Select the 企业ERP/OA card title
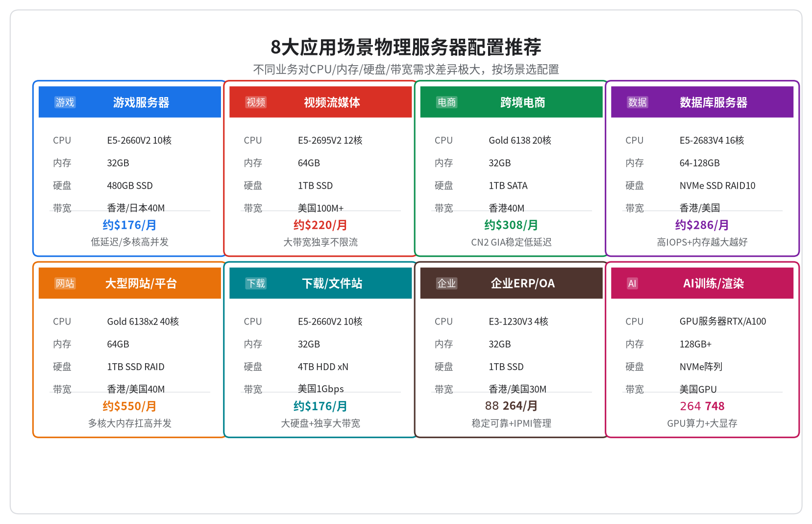Screen dimensions: 812x524 [x=522, y=283]
